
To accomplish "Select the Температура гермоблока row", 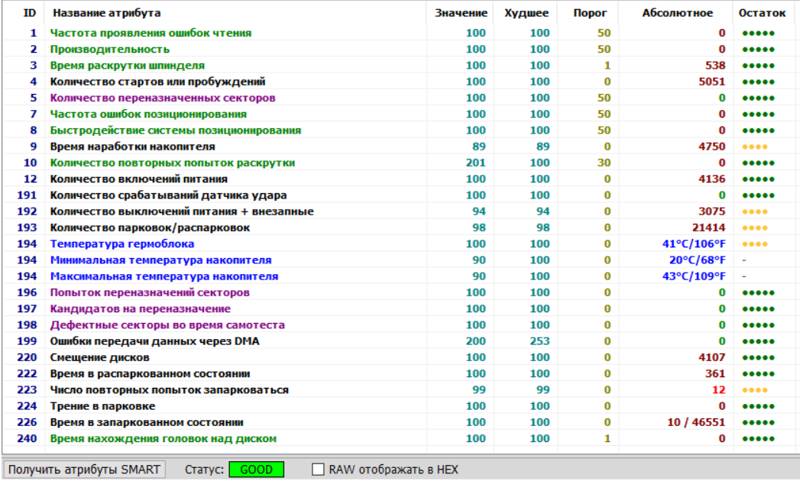I will click(400, 244).
